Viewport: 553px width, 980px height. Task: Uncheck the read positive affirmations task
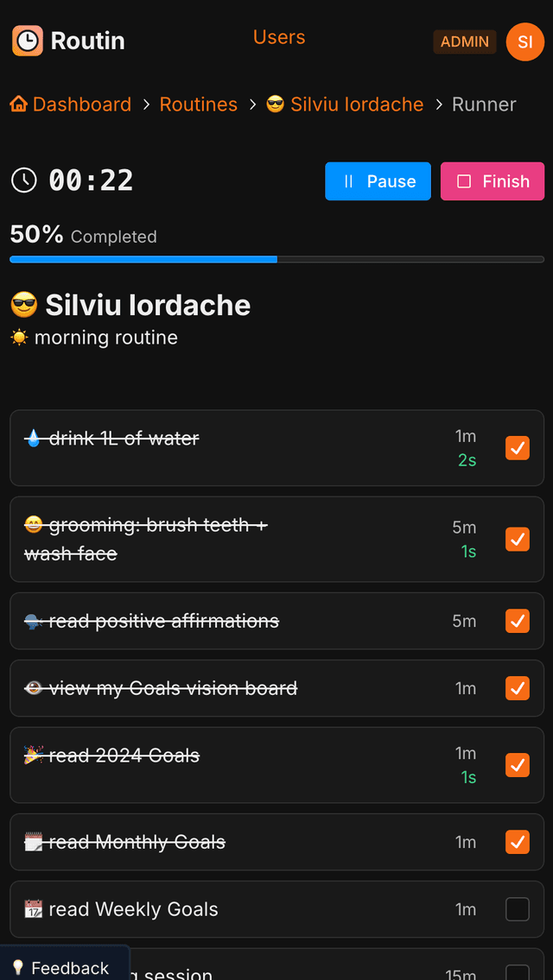(518, 621)
